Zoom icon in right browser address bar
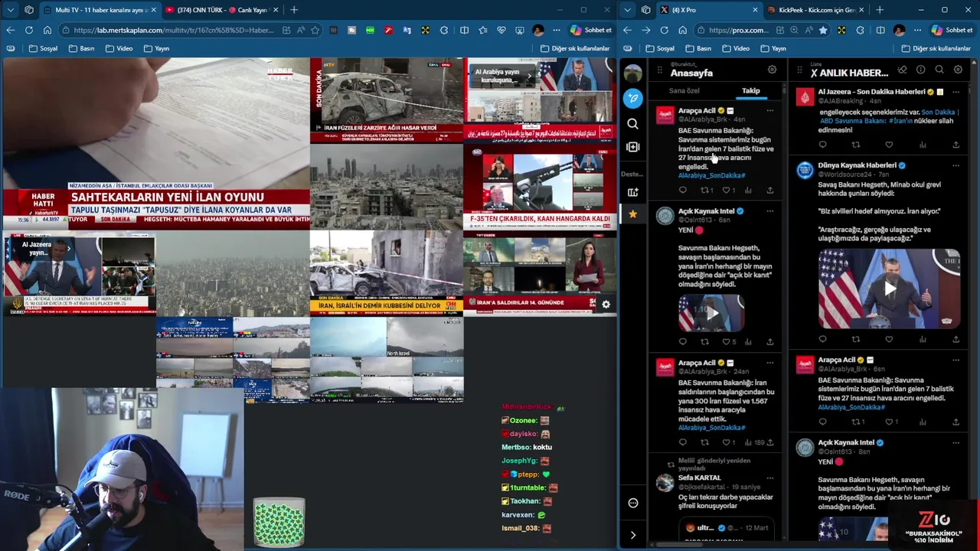Image resolution: width=980 pixels, height=551 pixels. pyautogui.click(x=793, y=30)
